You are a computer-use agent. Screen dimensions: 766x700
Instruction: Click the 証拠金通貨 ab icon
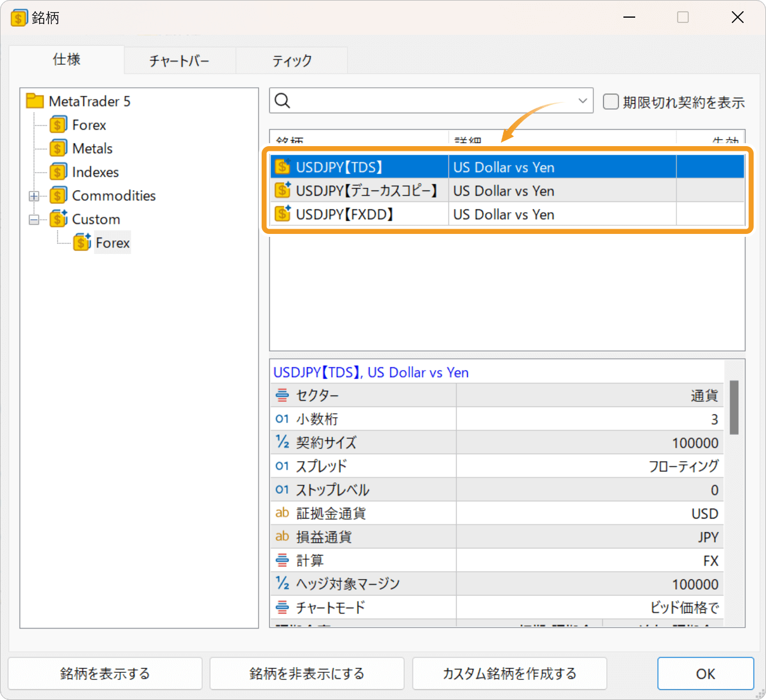coord(282,513)
